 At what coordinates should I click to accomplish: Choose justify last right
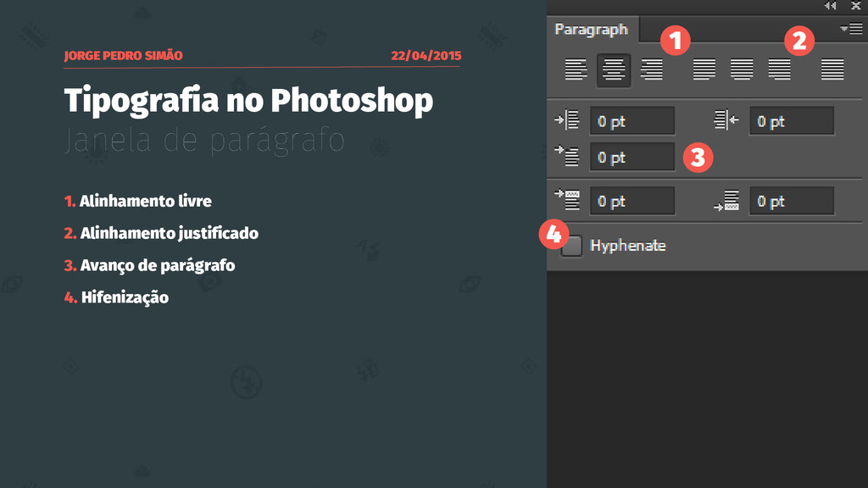coord(780,69)
